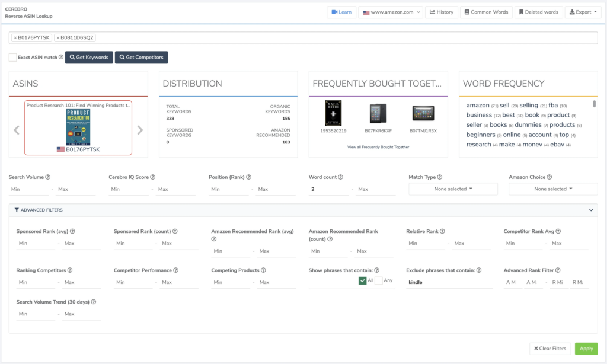Click the Word Frequency panel scrollbar

[x=594, y=104]
